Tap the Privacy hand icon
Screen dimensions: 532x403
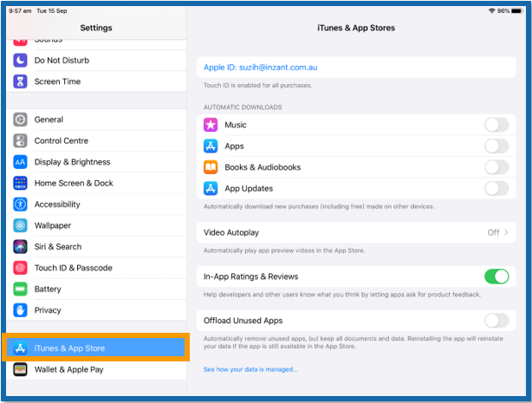tap(20, 310)
